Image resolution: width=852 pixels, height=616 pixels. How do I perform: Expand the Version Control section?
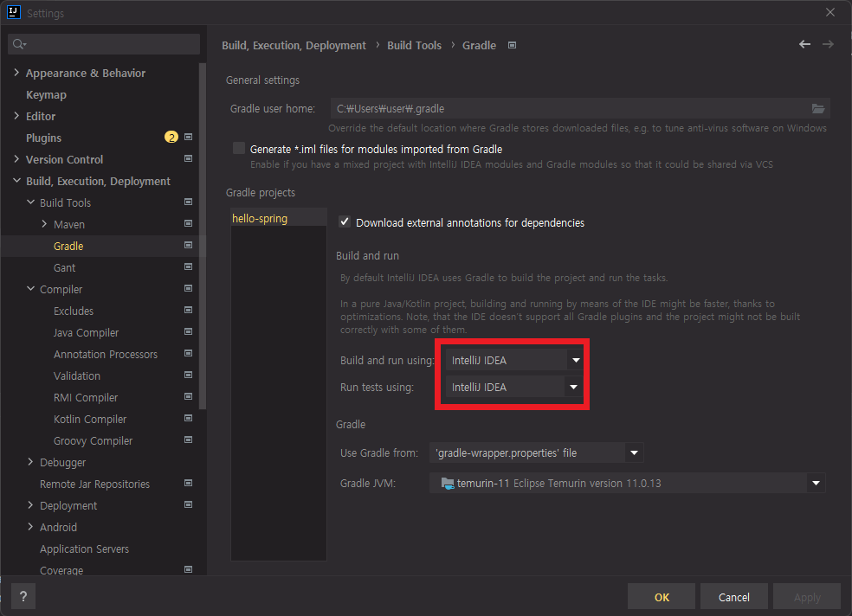coord(16,159)
